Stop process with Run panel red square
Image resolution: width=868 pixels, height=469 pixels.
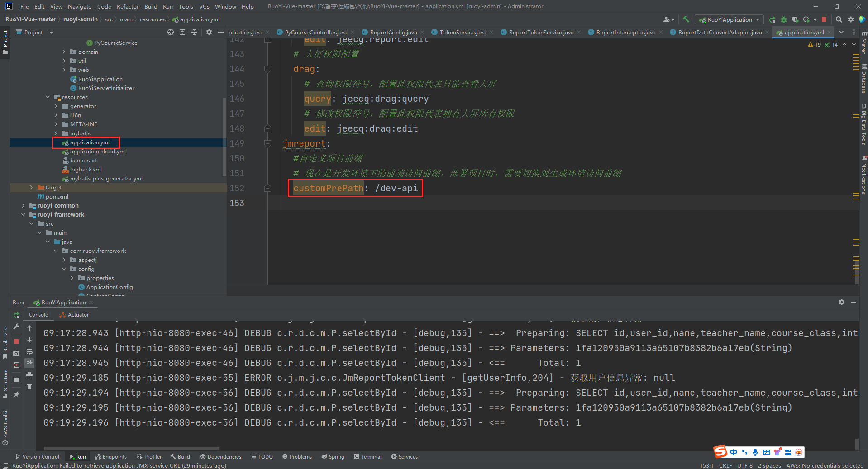pyautogui.click(x=16, y=341)
